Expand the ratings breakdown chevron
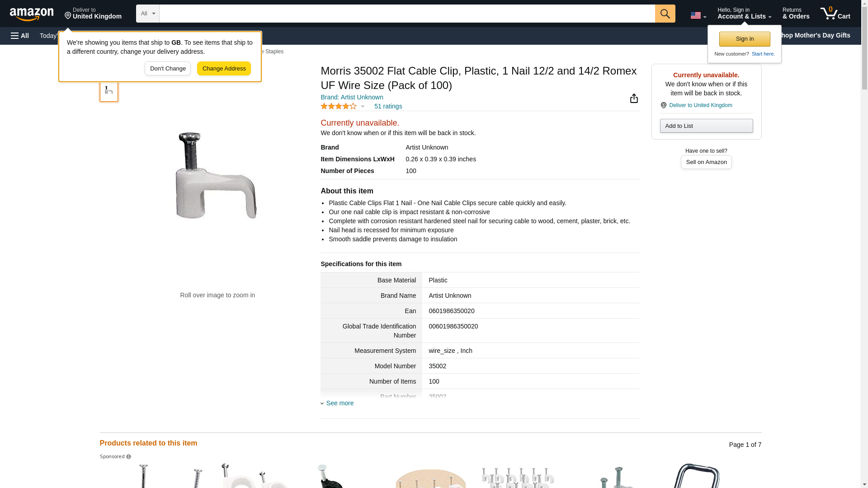 [363, 106]
